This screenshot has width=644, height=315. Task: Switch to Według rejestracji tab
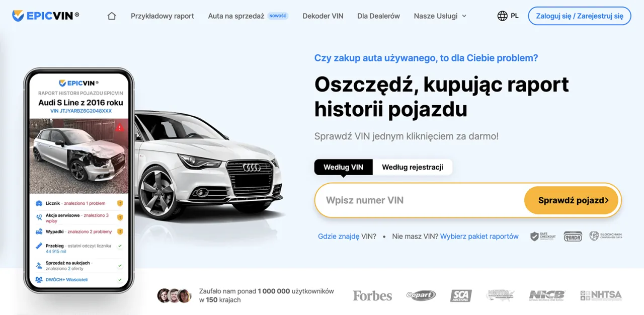point(413,167)
